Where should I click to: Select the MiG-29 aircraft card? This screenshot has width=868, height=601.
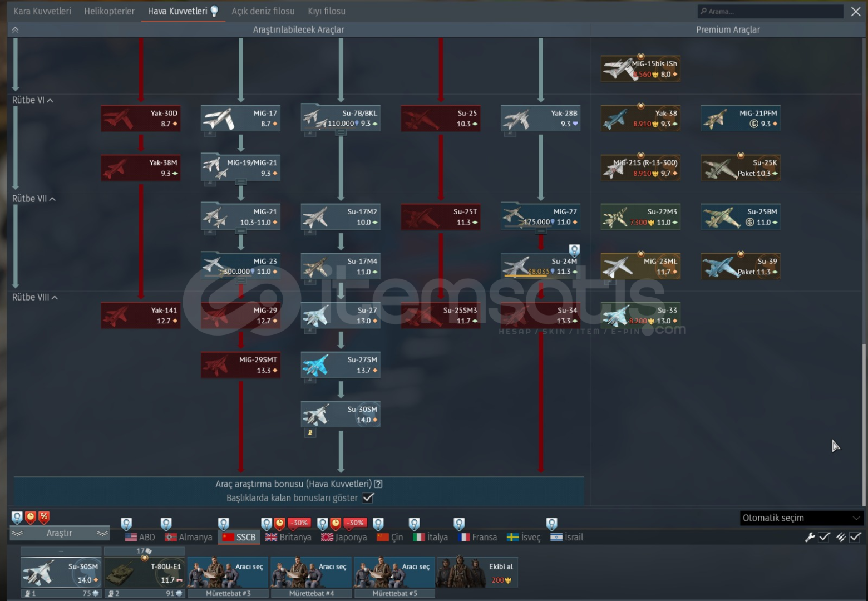[240, 316]
